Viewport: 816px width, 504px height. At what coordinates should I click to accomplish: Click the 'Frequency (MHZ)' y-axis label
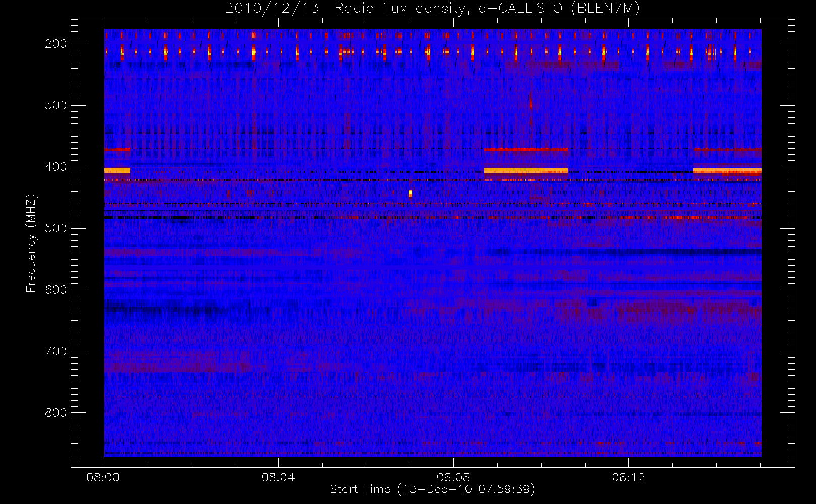(x=31, y=243)
